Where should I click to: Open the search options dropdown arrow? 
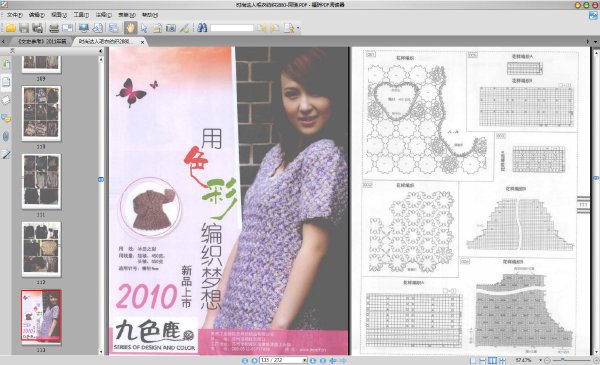tap(298, 28)
